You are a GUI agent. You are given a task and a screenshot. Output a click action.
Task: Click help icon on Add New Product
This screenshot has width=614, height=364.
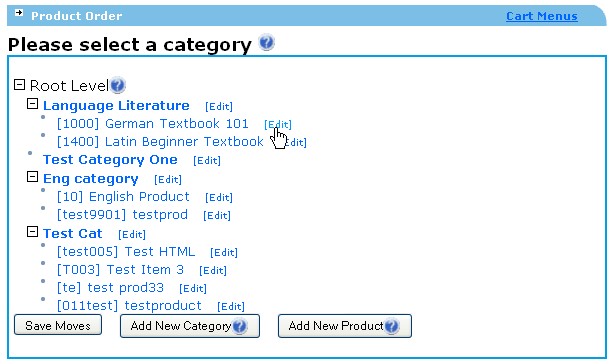[391, 326]
